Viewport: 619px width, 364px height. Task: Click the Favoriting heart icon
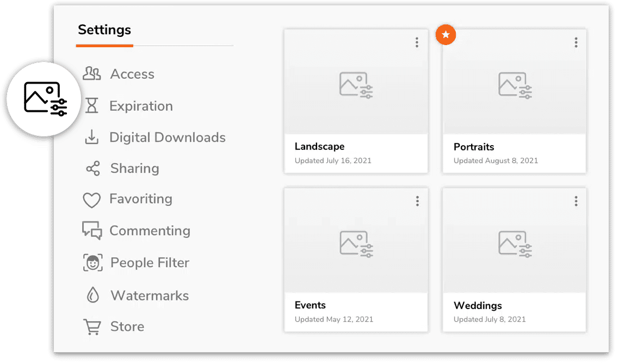[x=91, y=199]
